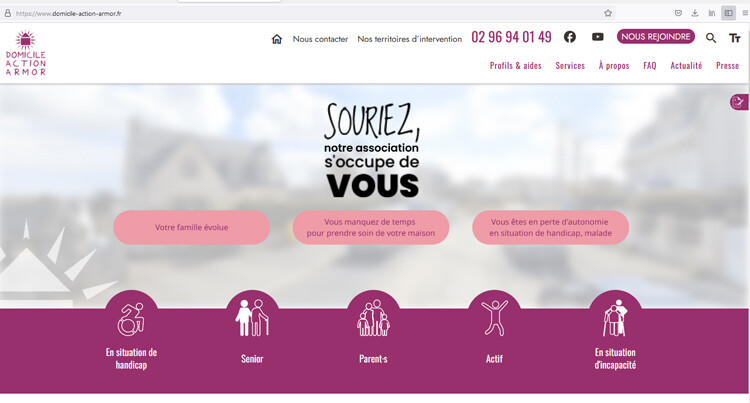Toggle the browser sidebar button

pyautogui.click(x=728, y=13)
